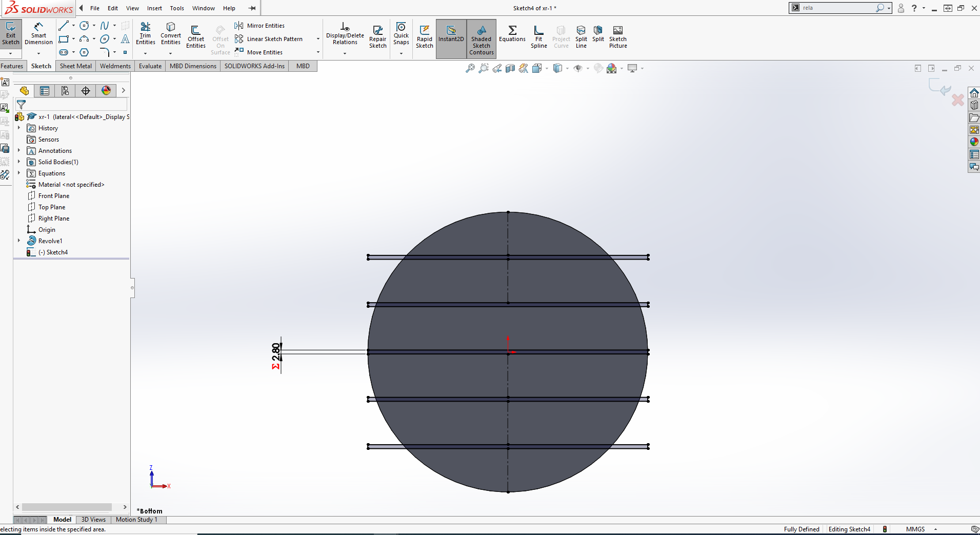Open the Evaluate tab
This screenshot has width=980, height=535.
tap(150, 66)
